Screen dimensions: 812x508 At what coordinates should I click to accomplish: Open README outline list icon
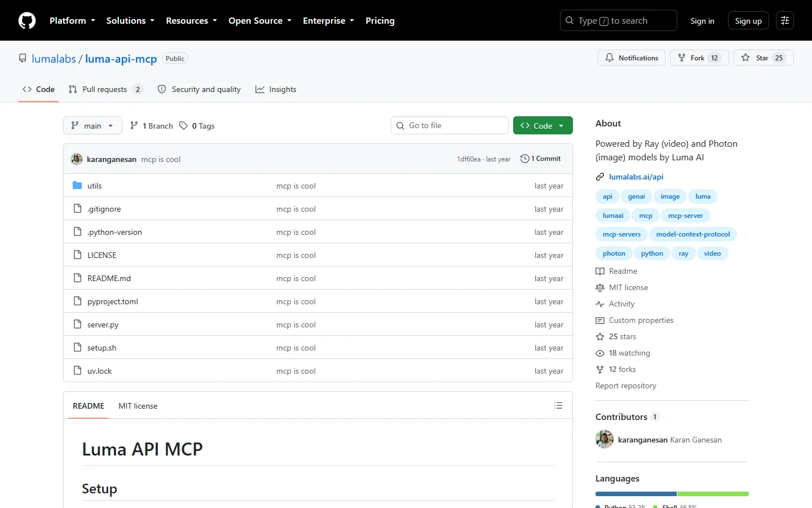point(558,405)
